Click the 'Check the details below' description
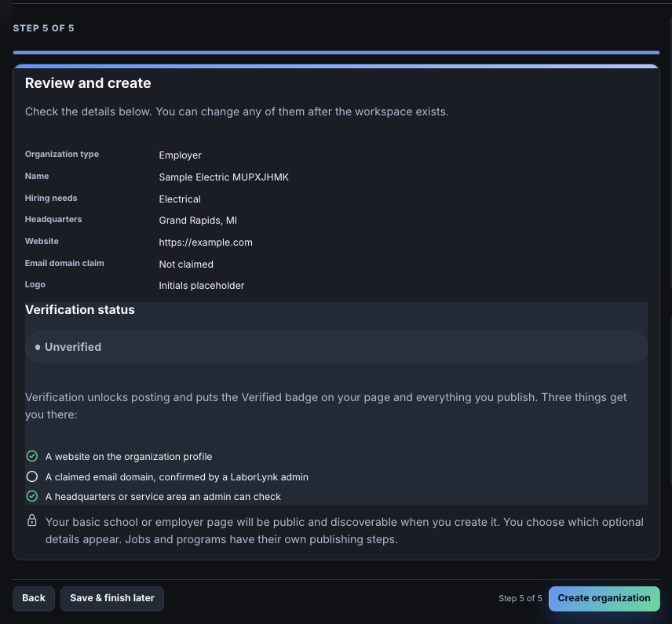The image size is (672, 624). 236,111
